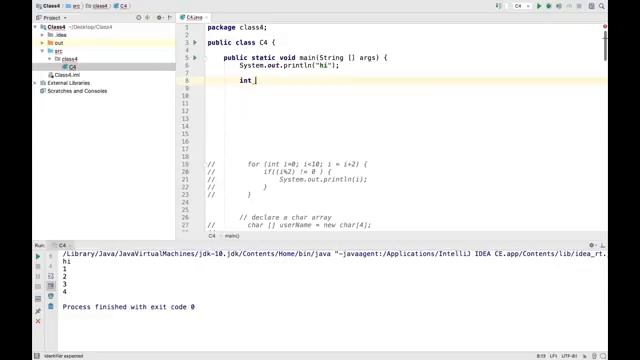
Task: Open Run panel settings gear
Action: (591, 245)
